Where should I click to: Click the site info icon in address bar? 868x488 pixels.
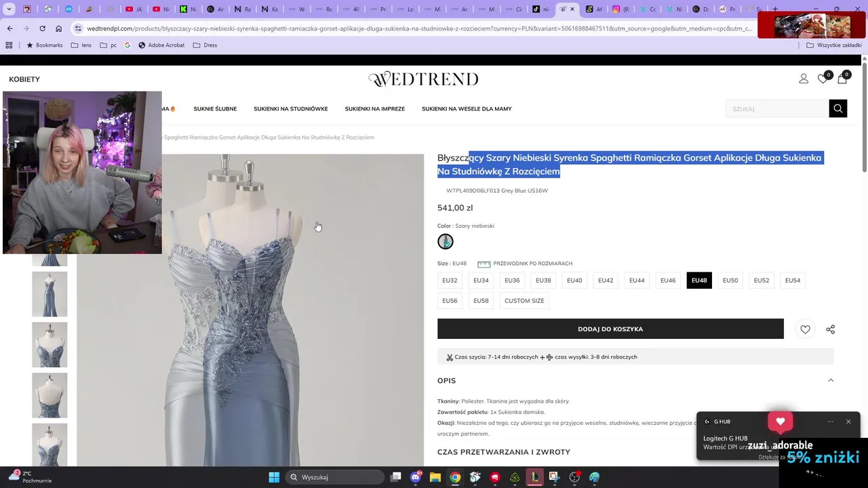click(x=78, y=28)
